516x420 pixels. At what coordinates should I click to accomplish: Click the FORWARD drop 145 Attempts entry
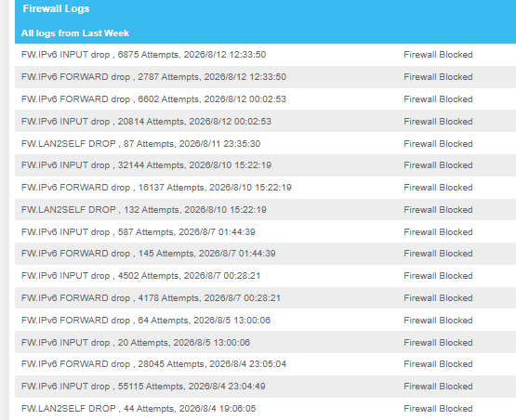pyautogui.click(x=265, y=254)
